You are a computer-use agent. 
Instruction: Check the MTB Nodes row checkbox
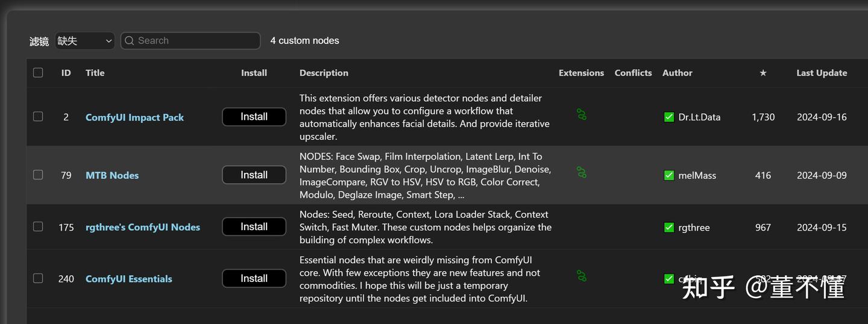[x=38, y=175]
